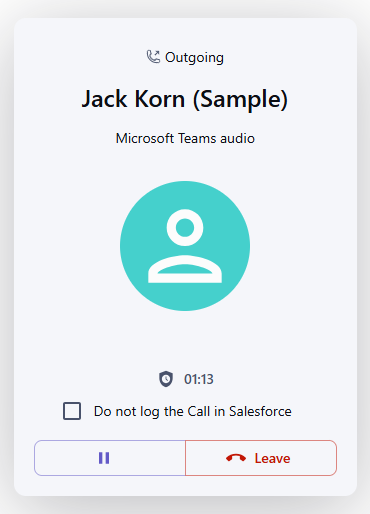Click the red 'Leave' text
The height and width of the screenshot is (514, 370).
[x=272, y=458]
